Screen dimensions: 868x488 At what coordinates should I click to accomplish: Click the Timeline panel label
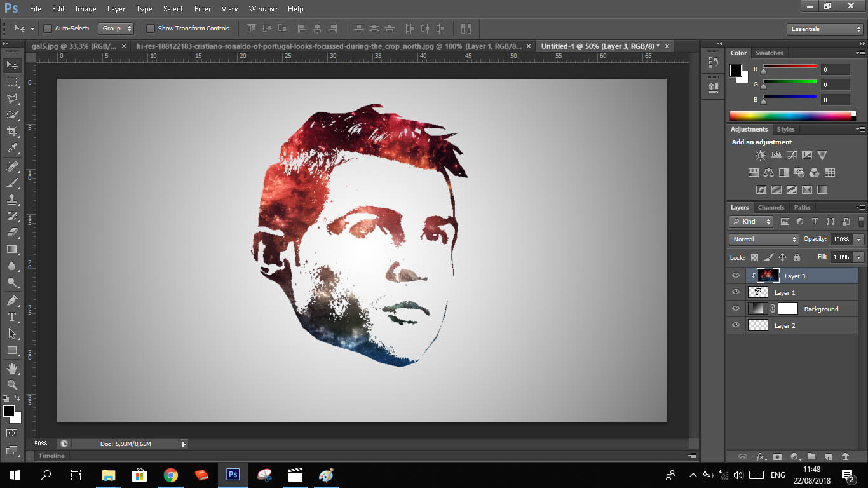(51, 456)
